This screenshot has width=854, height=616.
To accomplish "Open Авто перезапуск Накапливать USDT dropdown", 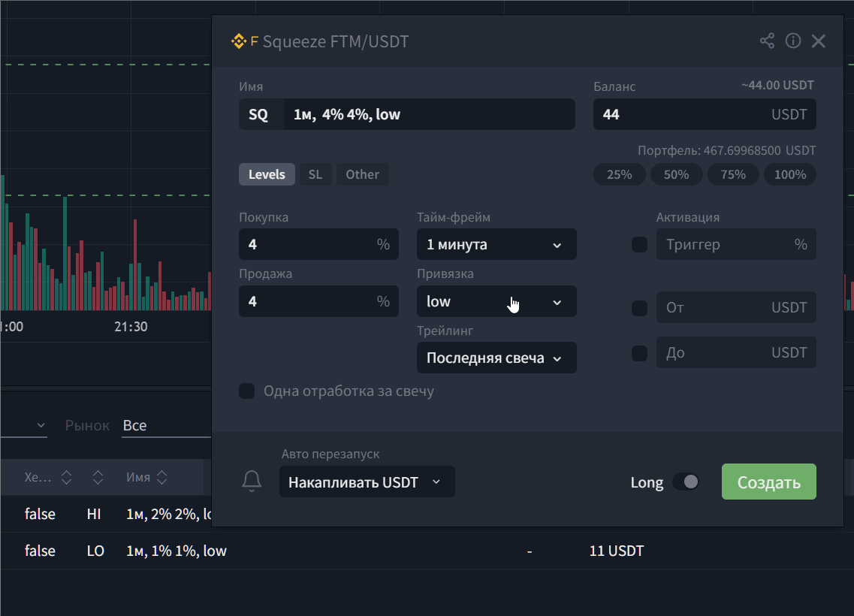I will click(x=367, y=482).
